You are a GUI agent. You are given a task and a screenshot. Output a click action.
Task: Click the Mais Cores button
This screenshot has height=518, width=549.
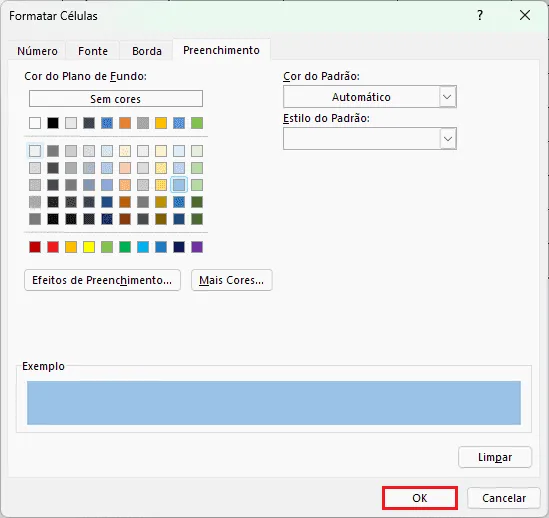coord(231,280)
